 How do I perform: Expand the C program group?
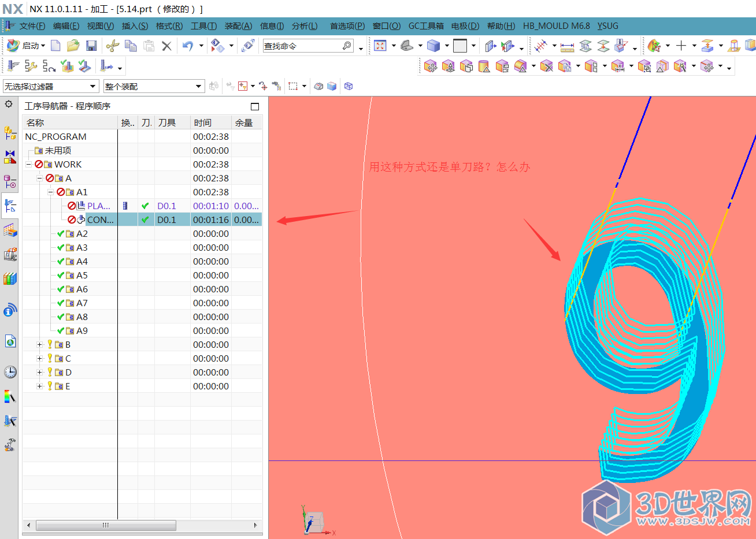click(x=40, y=359)
